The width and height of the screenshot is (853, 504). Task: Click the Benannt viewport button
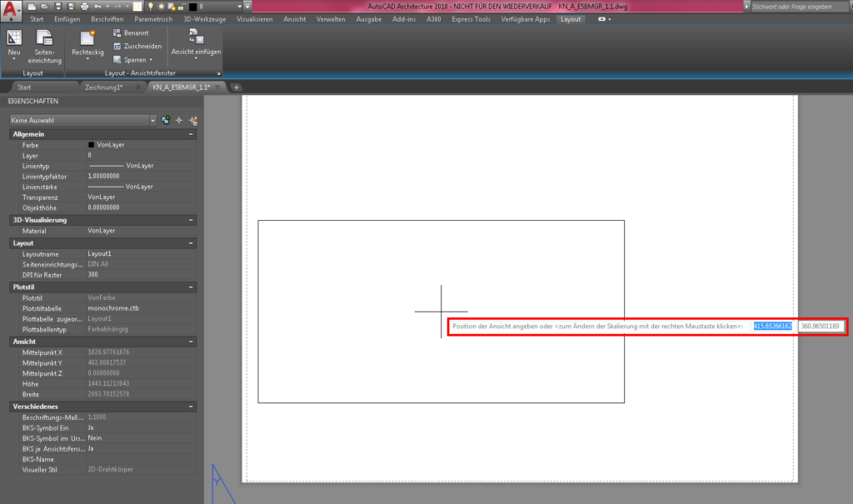point(131,32)
